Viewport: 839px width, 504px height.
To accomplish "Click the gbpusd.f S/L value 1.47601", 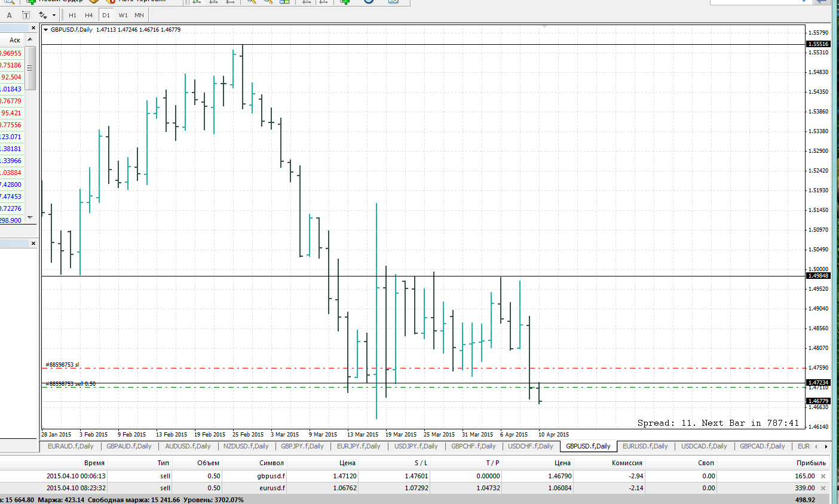I will pos(416,476).
